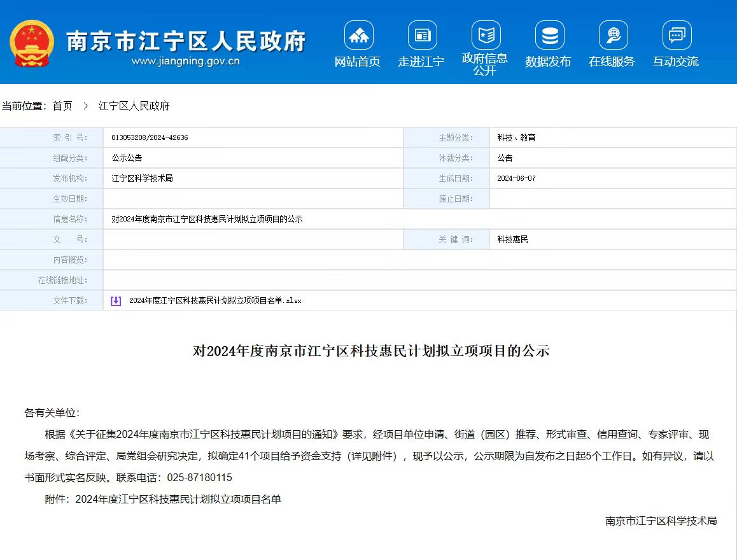Click the generation date 2024-06-07
Screen dimensions: 737x560
[x=517, y=179]
